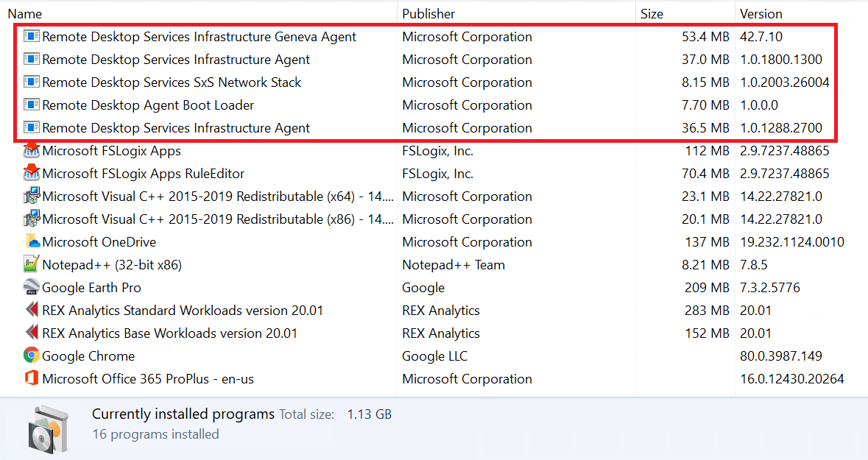Sort the list by the Publisher column
Screen dimensions: 868x460
(428, 14)
